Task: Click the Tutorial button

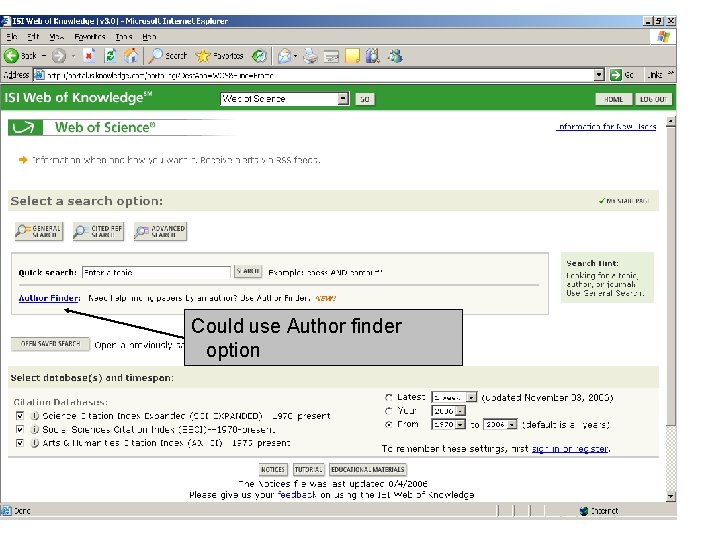Action: (x=308, y=469)
